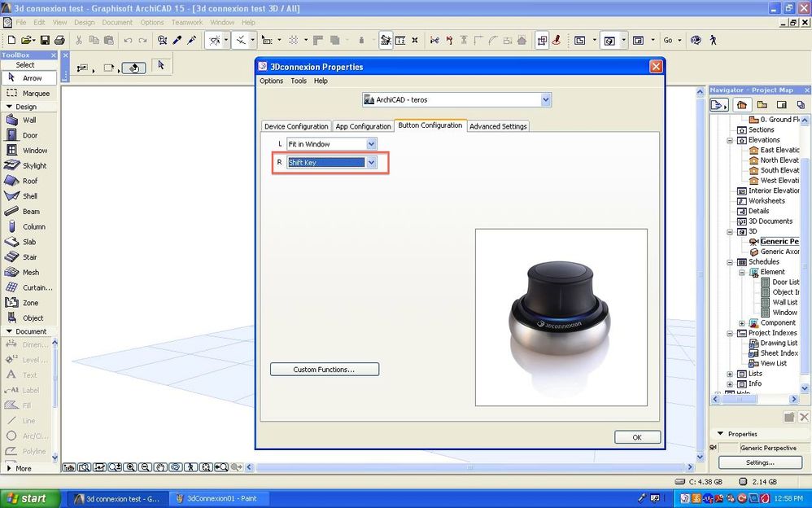Select the Slab tool in ToolBox

click(x=29, y=242)
